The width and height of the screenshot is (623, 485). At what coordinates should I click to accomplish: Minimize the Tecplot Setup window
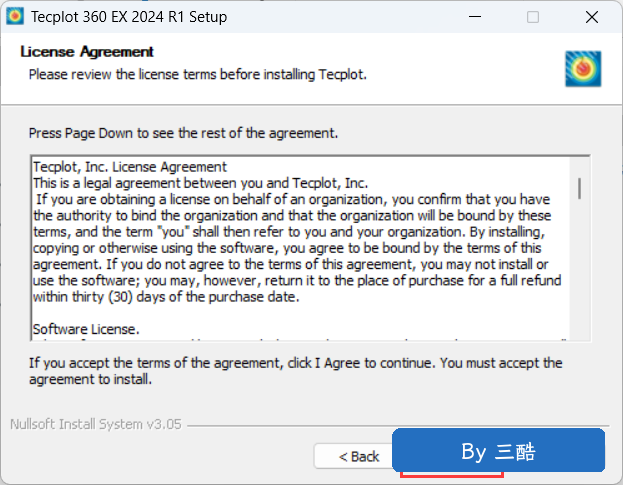click(x=475, y=17)
